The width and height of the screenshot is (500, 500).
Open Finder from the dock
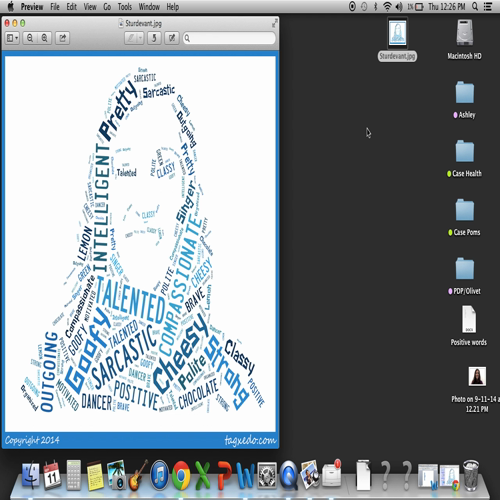pos(31,476)
